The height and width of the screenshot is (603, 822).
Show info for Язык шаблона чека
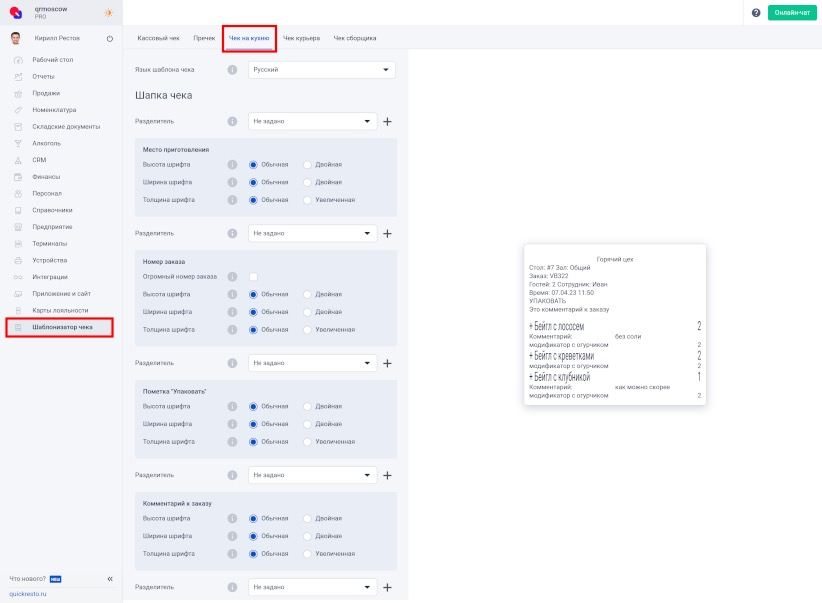232,70
